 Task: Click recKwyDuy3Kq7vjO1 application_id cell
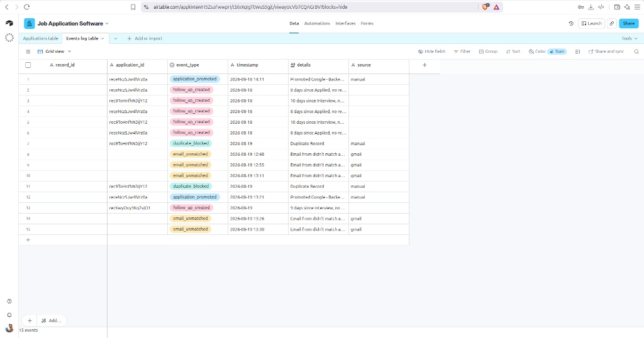tap(137, 208)
